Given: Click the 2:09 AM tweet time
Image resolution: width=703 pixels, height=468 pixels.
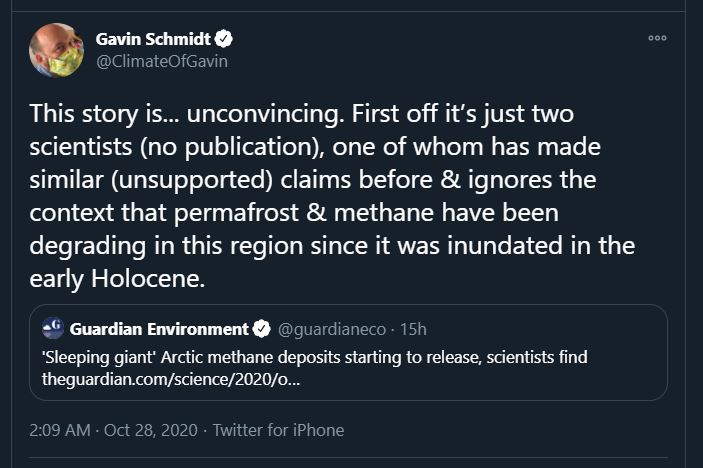Looking at the screenshot, I should coord(59,430).
